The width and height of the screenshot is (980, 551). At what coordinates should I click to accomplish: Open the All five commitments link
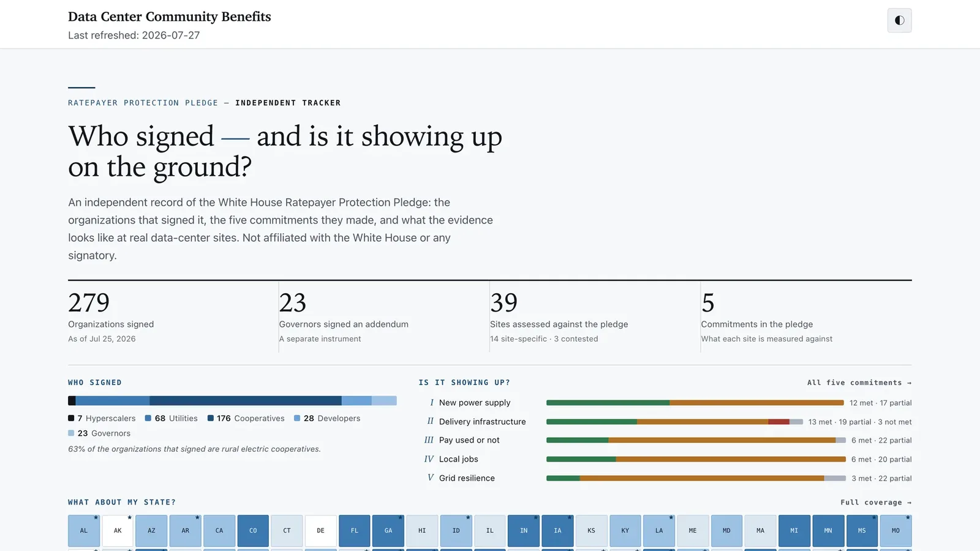[859, 383]
